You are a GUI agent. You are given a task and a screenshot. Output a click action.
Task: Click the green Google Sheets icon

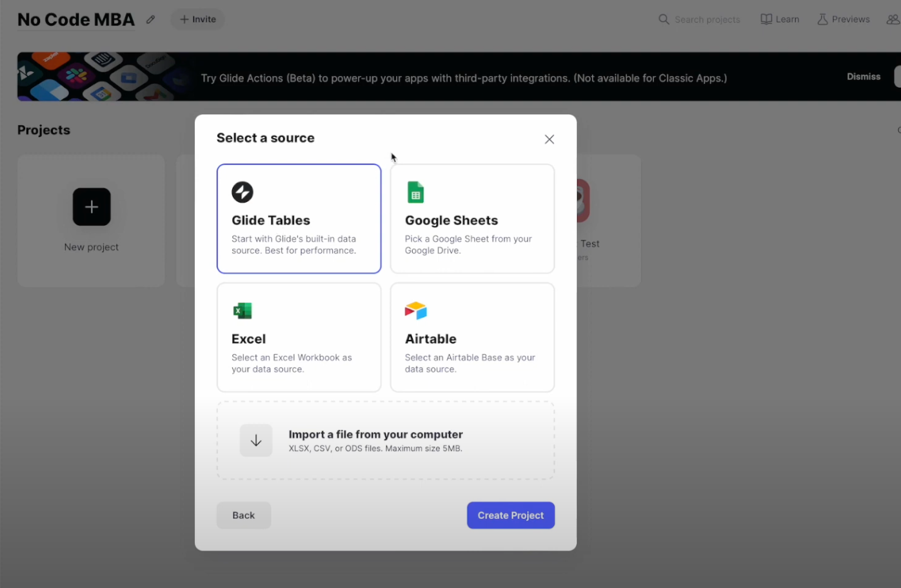[x=415, y=192]
